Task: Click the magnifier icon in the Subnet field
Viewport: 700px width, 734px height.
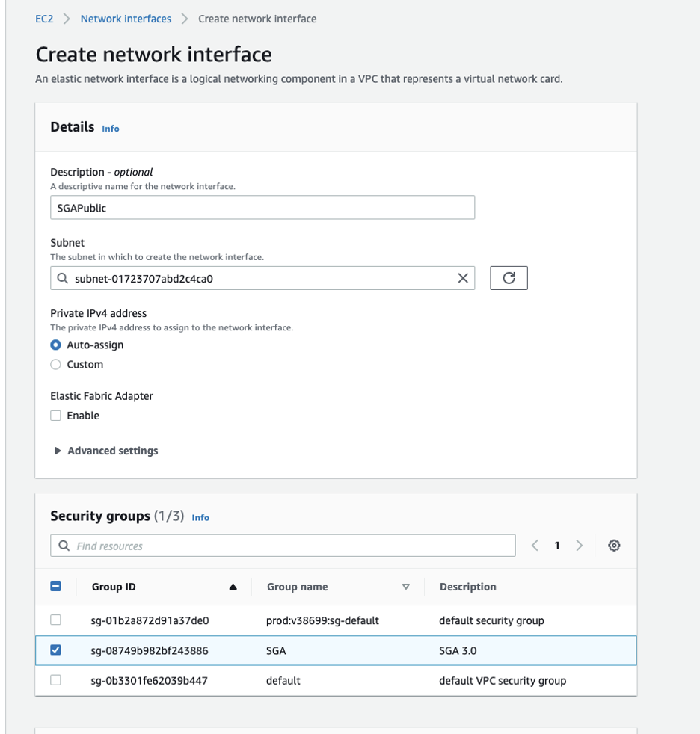Action: click(63, 277)
